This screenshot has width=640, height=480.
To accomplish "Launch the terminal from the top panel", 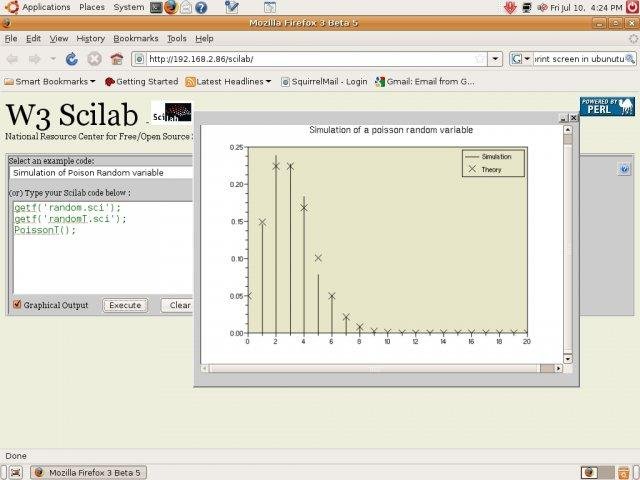I will (156, 7).
